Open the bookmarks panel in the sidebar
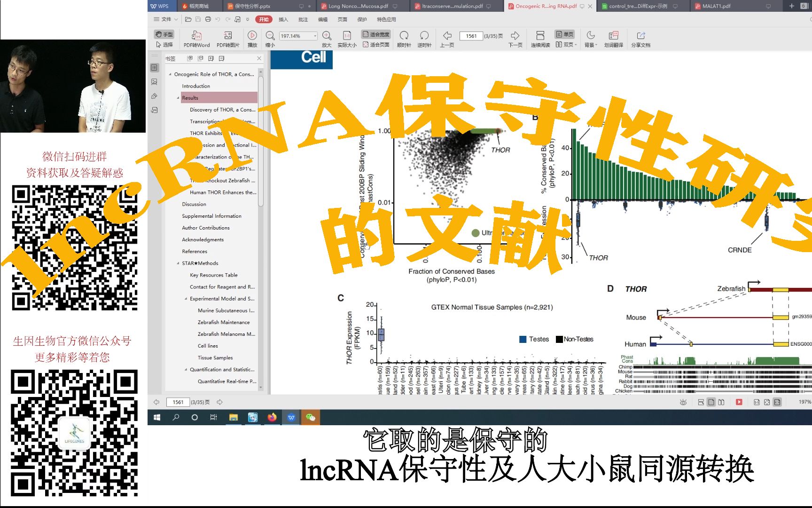Image resolution: width=812 pixels, height=508 pixels. [x=154, y=68]
